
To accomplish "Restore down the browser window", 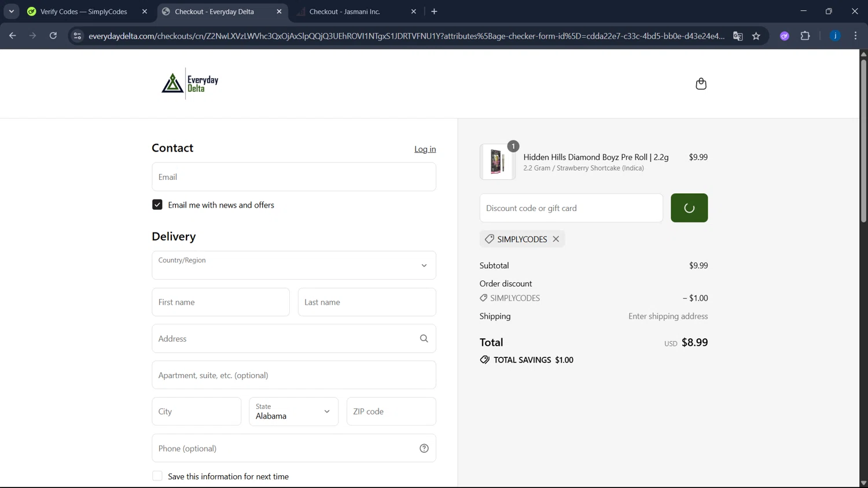I will (829, 11).
